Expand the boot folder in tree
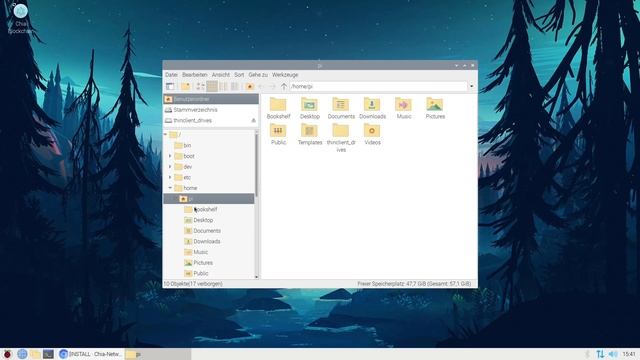Screen dimensions: 640x360 [x=170, y=156]
